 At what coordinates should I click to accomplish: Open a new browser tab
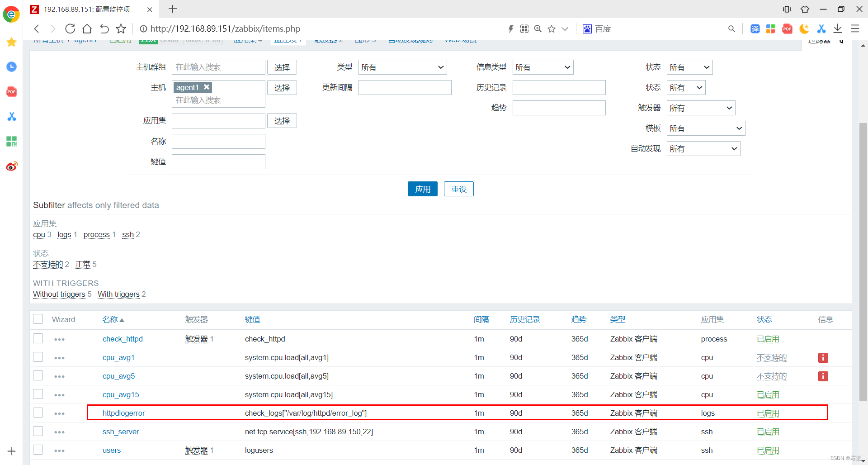click(x=173, y=9)
